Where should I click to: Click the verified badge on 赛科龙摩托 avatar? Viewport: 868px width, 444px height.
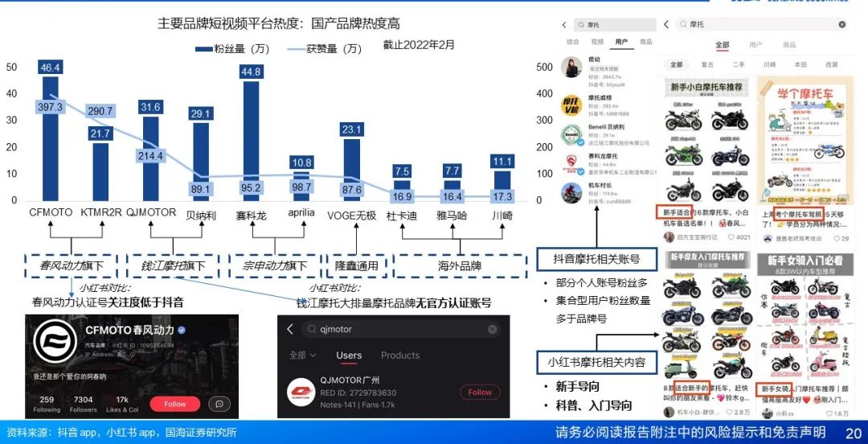coord(579,171)
